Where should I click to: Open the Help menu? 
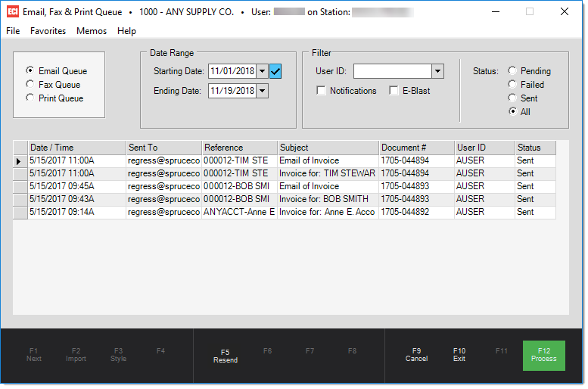(x=126, y=31)
